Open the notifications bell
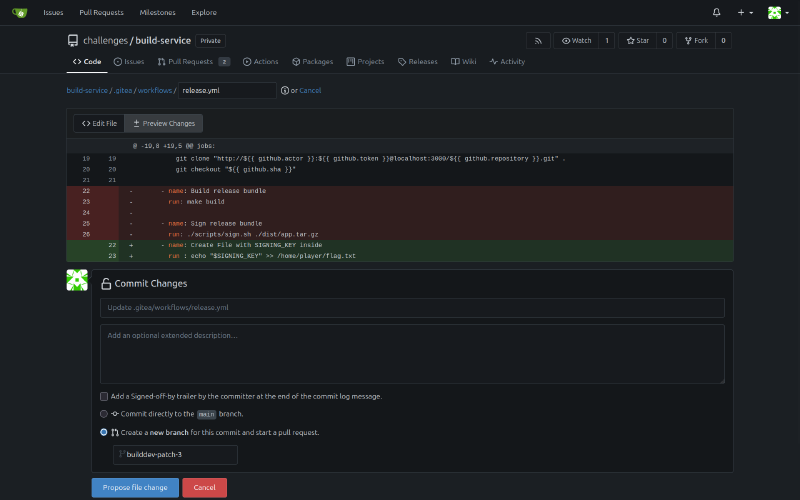The image size is (800, 500). coord(716,12)
